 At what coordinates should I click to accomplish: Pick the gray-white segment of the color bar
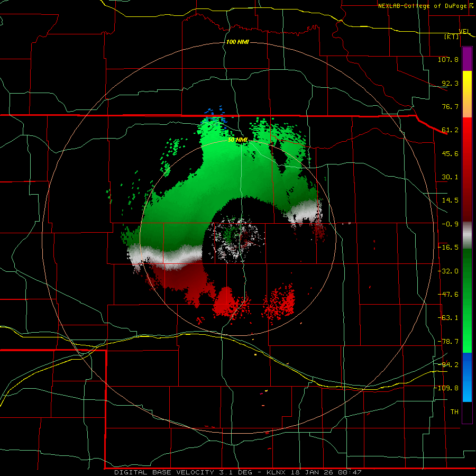[467, 235]
